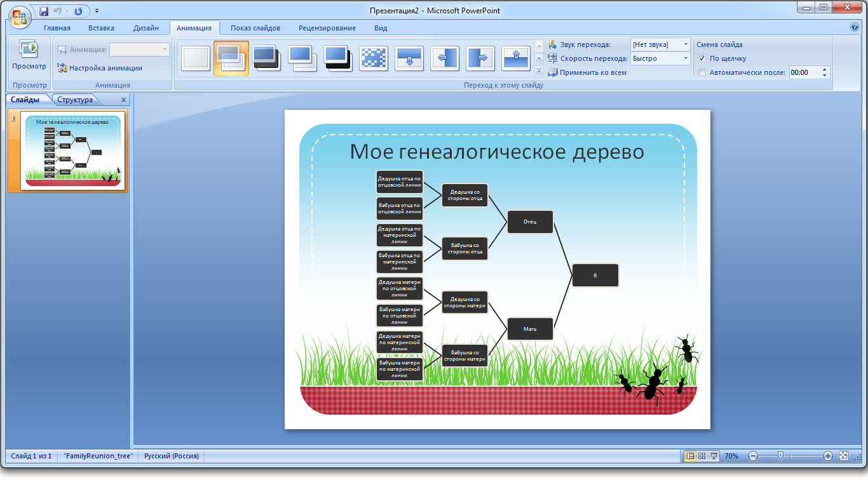The height and width of the screenshot is (480, 868).
Task: Choose the checkerboard dissolve transition effect
Action: tap(374, 58)
